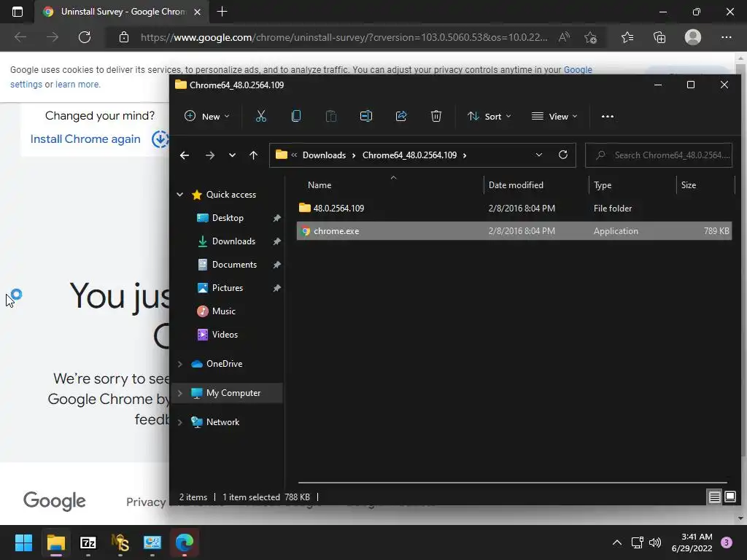Collapse the Quick access tree
The width and height of the screenshot is (747, 560).
point(180,194)
